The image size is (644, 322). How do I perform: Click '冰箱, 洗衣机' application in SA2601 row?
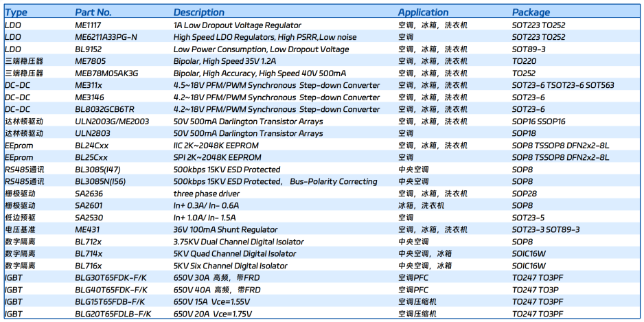[421, 206]
